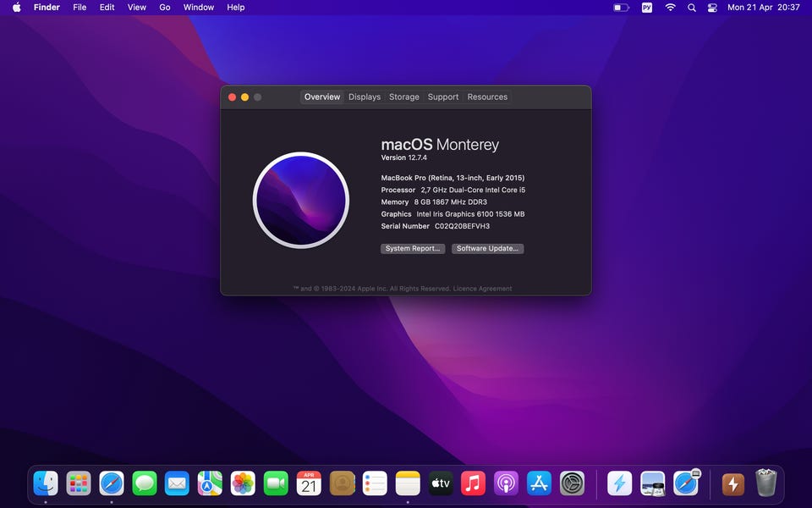
Task: Open the Calendar icon showing APR 21
Action: [x=309, y=483]
